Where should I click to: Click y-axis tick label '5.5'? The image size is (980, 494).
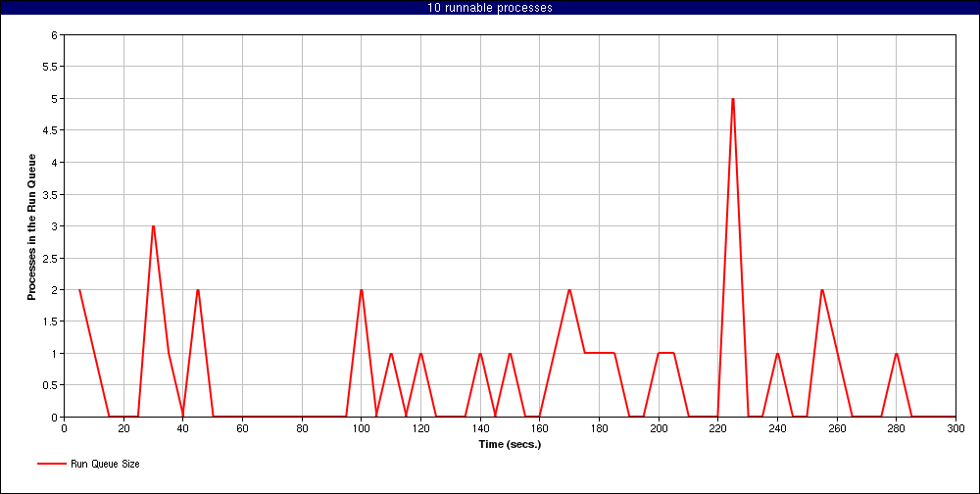(x=52, y=67)
